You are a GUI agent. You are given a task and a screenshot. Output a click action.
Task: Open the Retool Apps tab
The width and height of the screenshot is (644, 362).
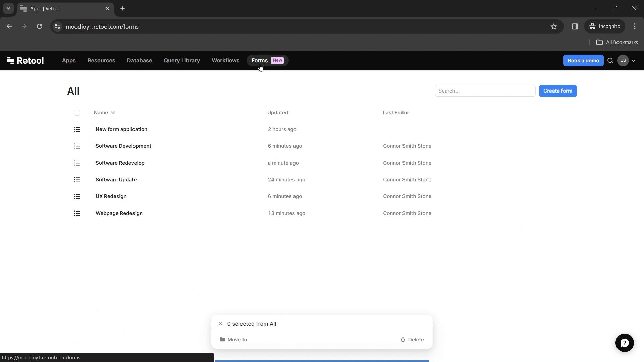68,60
